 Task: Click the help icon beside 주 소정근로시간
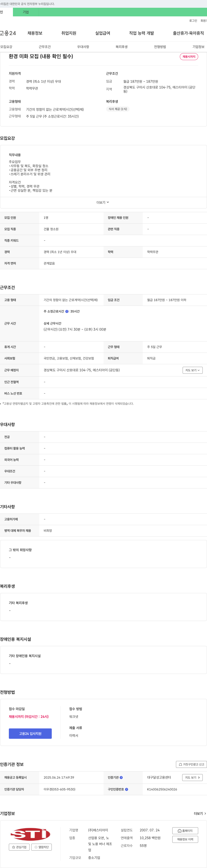click(x=67, y=311)
